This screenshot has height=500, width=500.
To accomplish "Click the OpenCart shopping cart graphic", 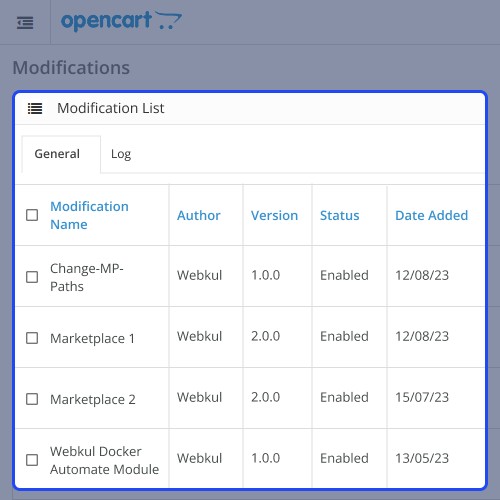I will (x=168, y=20).
